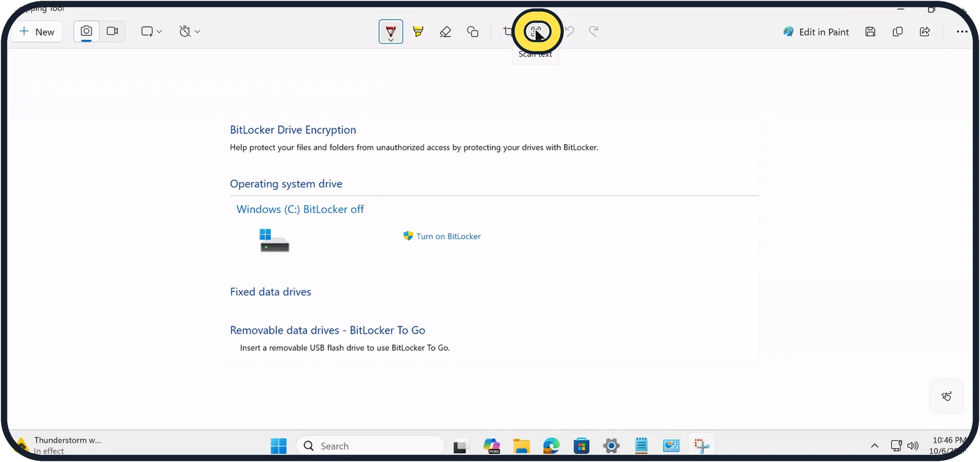980x462 pixels.
Task: Open Task View from taskbar
Action: (x=461, y=446)
